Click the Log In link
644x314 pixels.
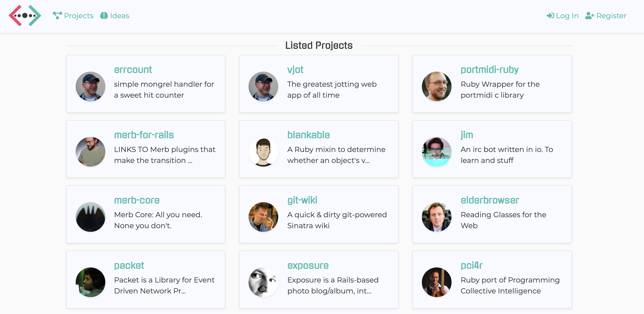pos(567,16)
